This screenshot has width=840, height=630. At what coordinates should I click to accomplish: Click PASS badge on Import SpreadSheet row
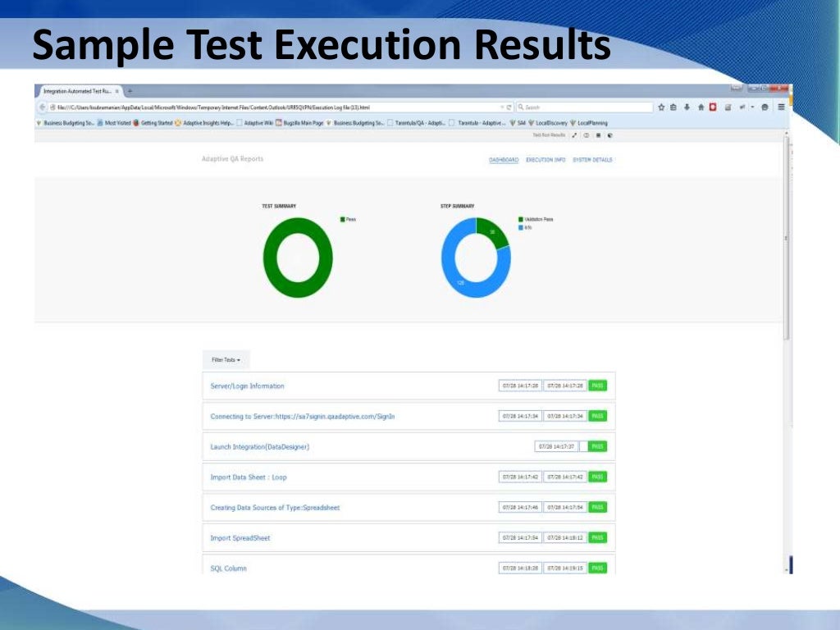pos(598,537)
